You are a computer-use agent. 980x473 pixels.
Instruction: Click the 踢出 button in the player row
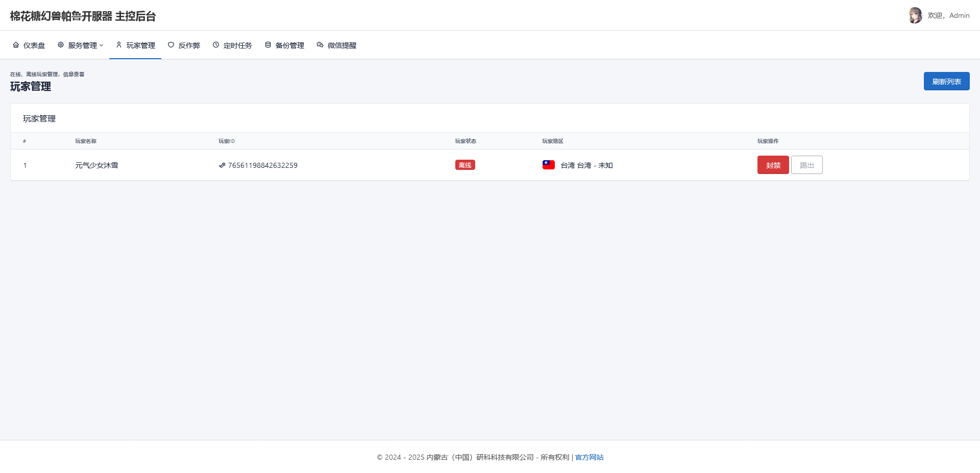(x=806, y=165)
